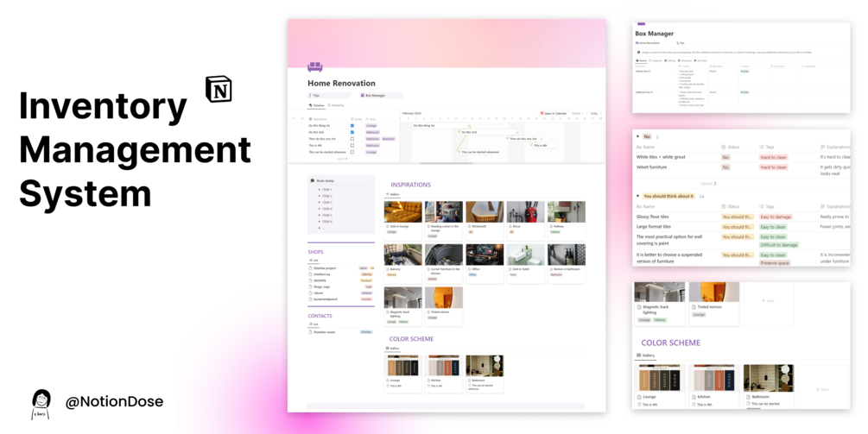Select the List tab under CONTACTS
The width and height of the screenshot is (868, 434).
click(x=314, y=324)
